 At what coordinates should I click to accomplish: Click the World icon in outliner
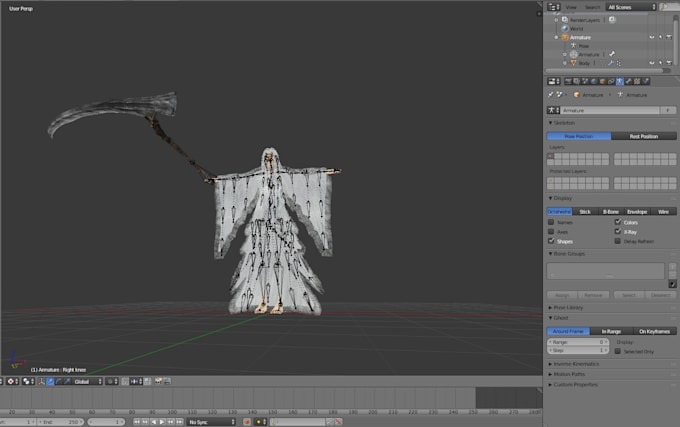565,28
